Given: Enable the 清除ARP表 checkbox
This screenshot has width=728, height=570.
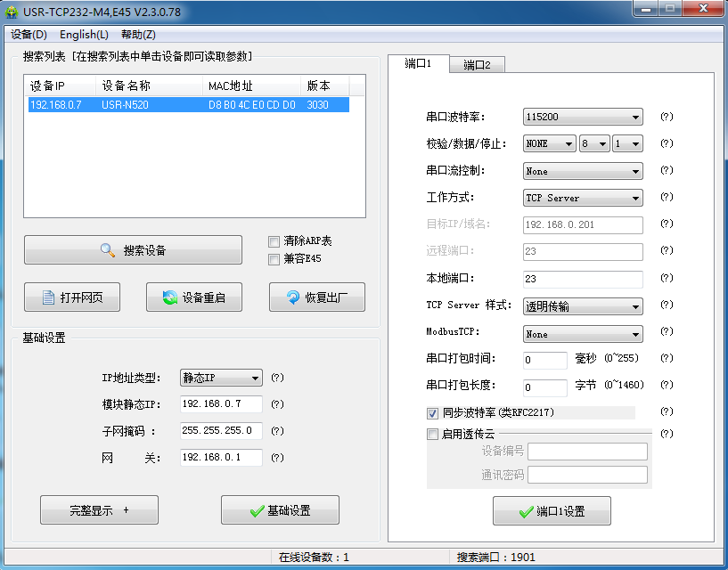Looking at the screenshot, I should [x=274, y=242].
